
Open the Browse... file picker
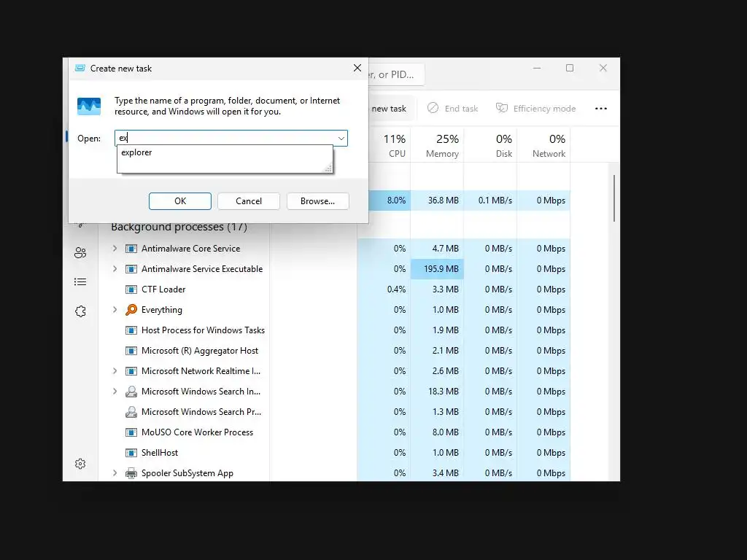click(x=318, y=201)
